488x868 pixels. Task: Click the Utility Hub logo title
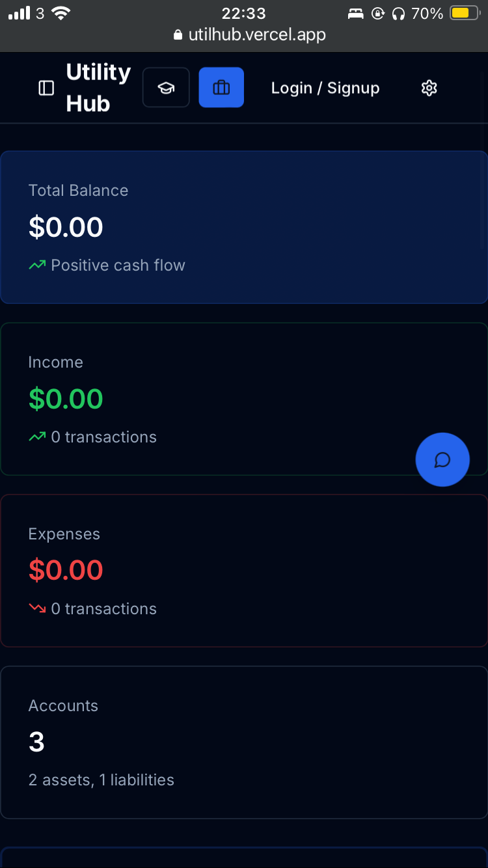coord(98,88)
